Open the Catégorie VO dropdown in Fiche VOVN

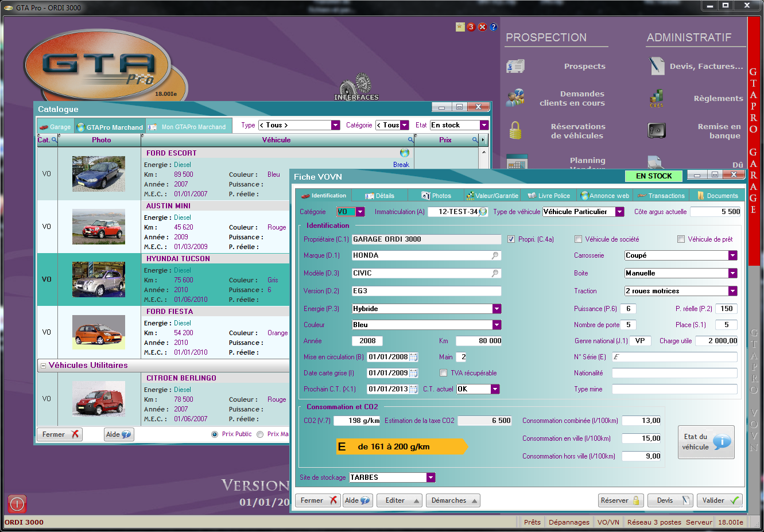point(360,212)
